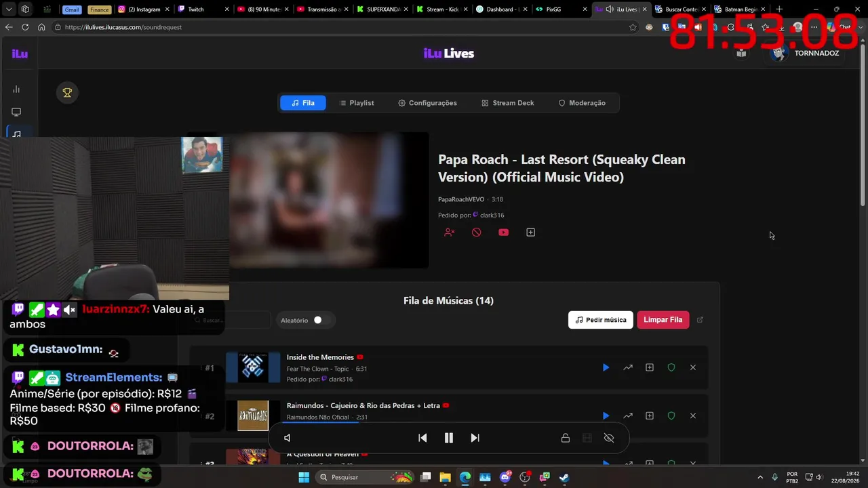Open a new browser tab
Image resolution: width=868 pixels, height=488 pixels.
(x=779, y=9)
